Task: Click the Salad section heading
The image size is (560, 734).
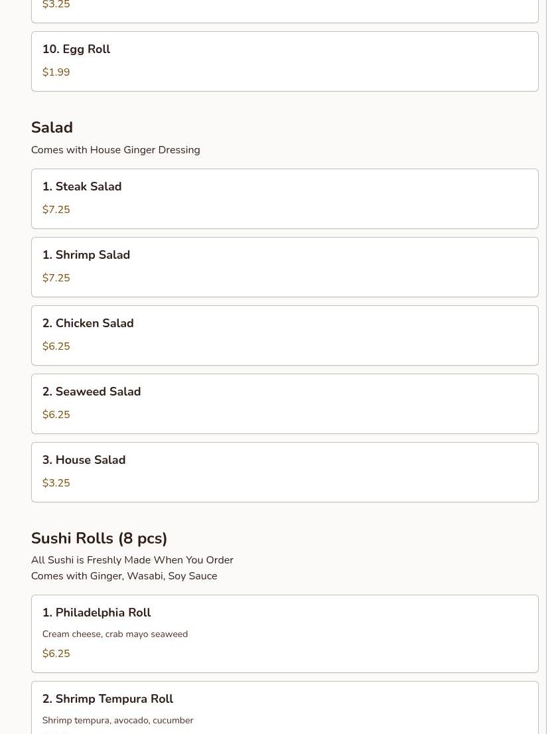Action: 52,127
